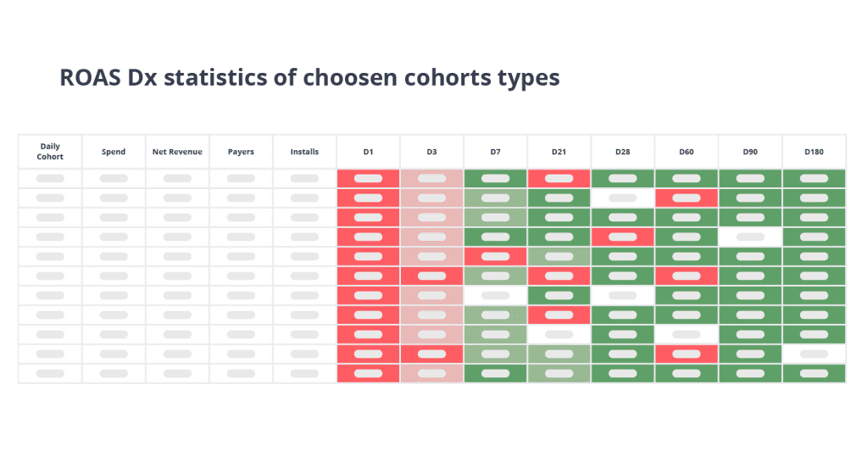Select the white cell in D180 column
This screenshot has height=474, width=868.
click(x=814, y=354)
